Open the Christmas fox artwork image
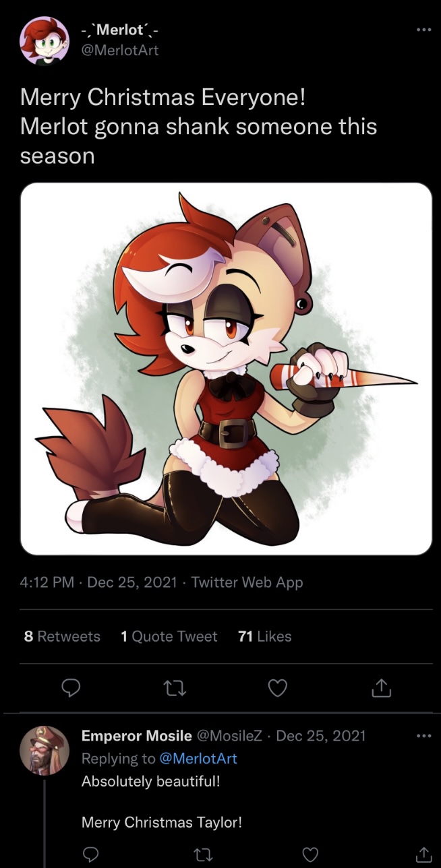This screenshot has height=868, width=441. [226, 369]
